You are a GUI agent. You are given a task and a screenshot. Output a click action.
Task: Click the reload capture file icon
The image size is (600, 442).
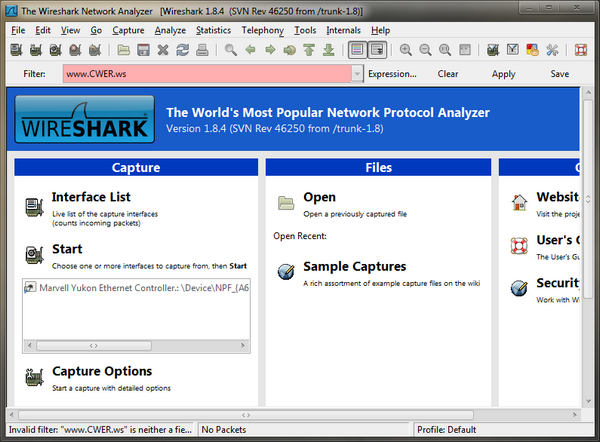(182, 50)
